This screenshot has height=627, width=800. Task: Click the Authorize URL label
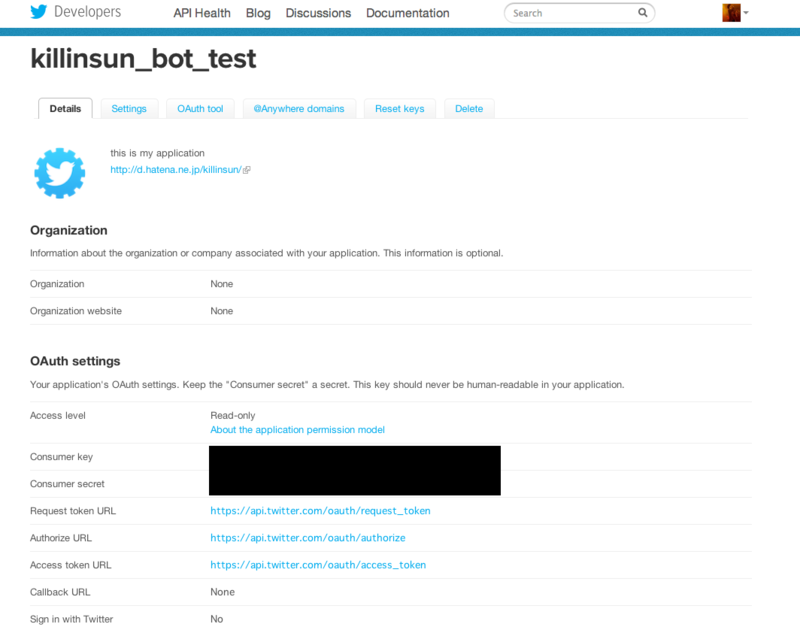[61, 538]
